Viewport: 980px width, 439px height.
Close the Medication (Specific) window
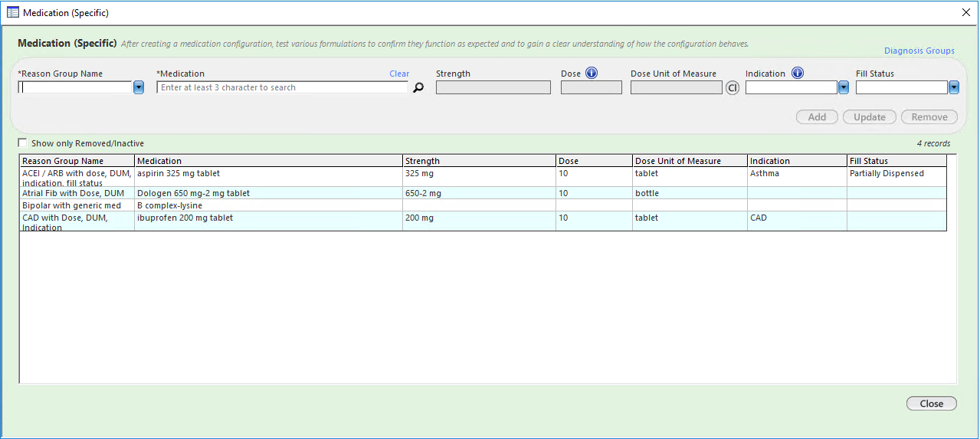click(966, 12)
